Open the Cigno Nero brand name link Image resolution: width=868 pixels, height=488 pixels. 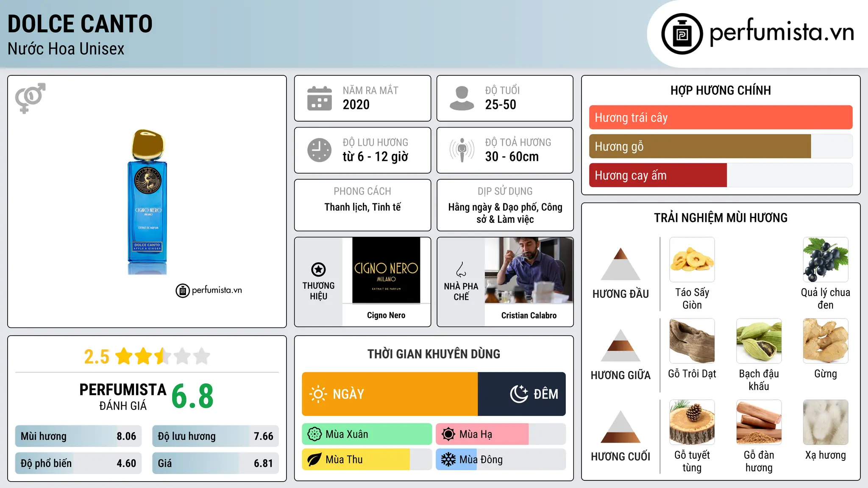pyautogui.click(x=386, y=315)
